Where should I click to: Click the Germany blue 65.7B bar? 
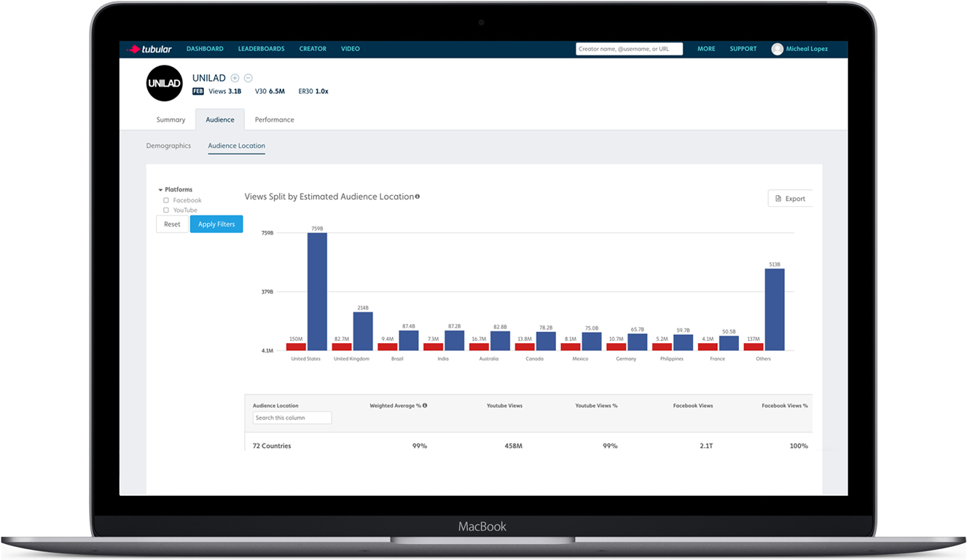pos(638,343)
